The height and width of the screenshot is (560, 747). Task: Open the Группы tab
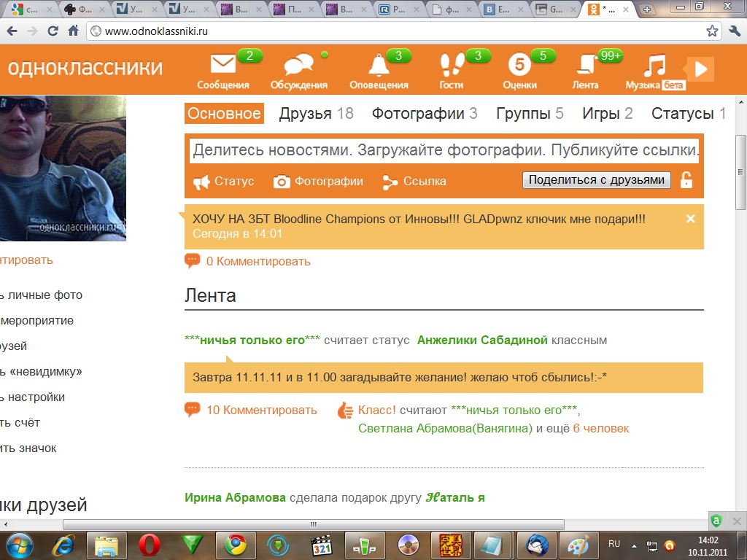(x=530, y=114)
